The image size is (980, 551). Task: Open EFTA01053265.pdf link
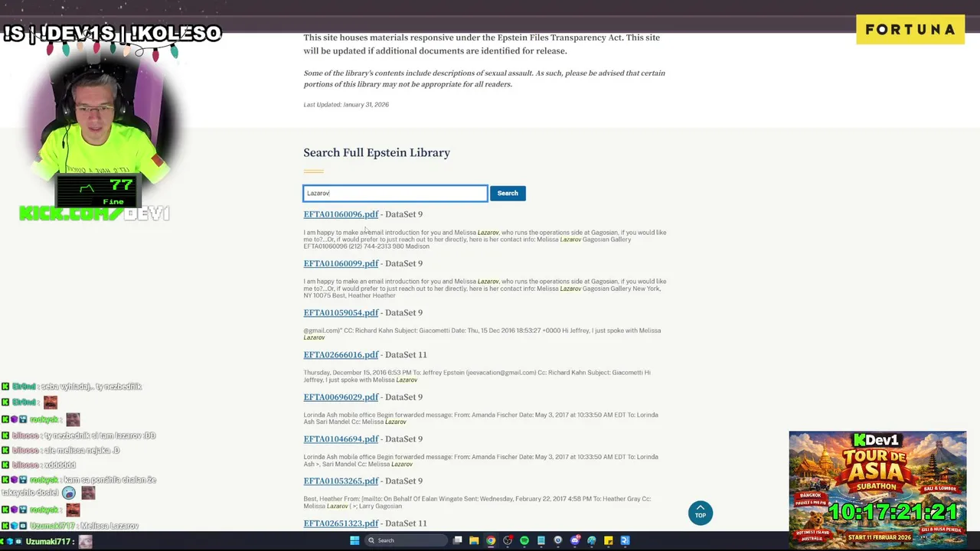(341, 481)
